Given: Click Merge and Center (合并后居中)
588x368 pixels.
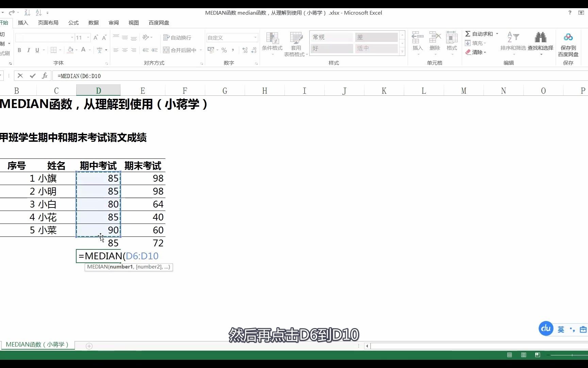Looking at the screenshot, I should pyautogui.click(x=180, y=50).
